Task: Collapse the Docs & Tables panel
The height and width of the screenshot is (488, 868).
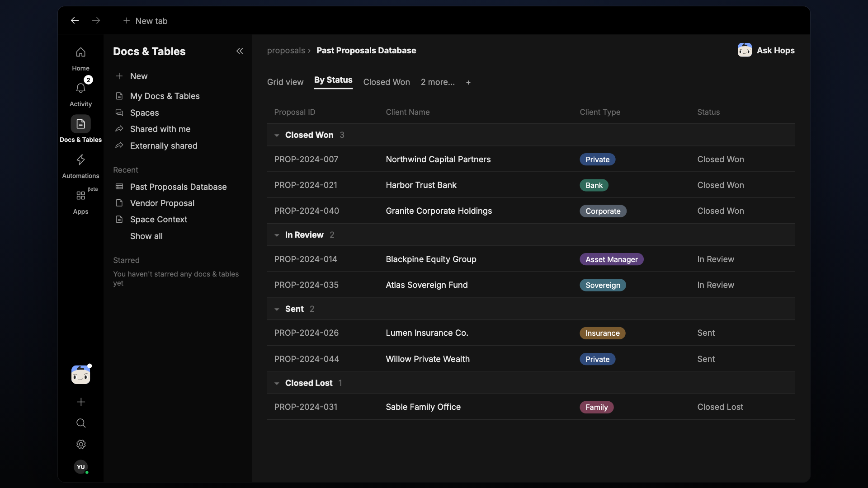Action: [x=240, y=51]
